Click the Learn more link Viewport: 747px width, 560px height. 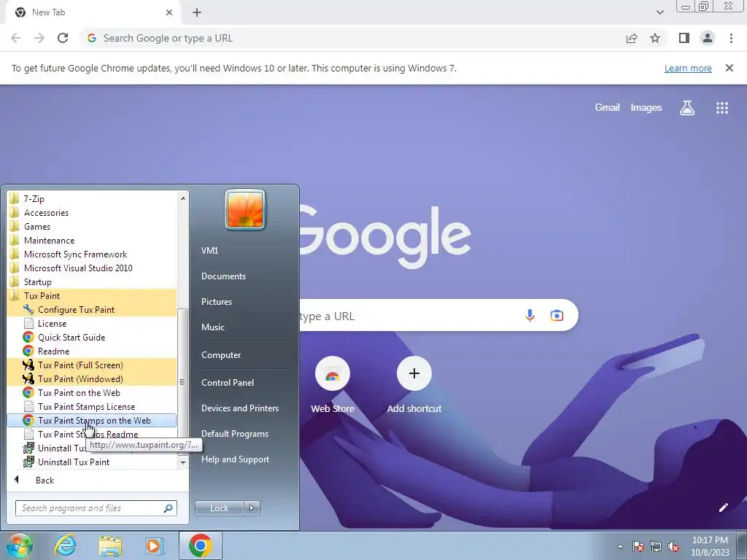[688, 68]
